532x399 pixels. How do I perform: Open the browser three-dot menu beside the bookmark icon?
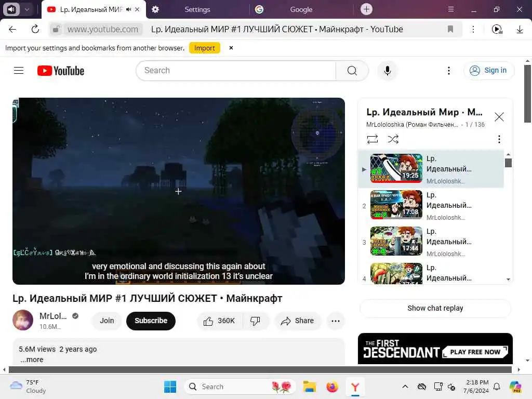[x=473, y=29]
